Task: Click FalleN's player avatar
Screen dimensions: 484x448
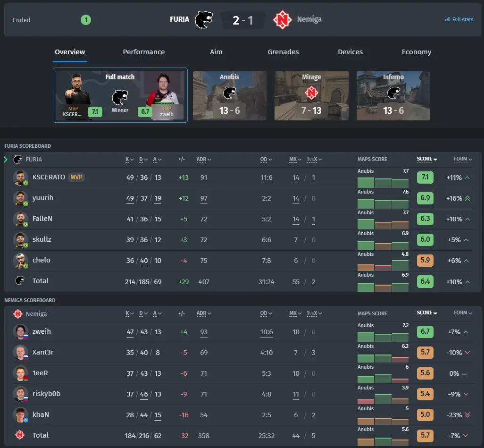Action: [x=20, y=219]
